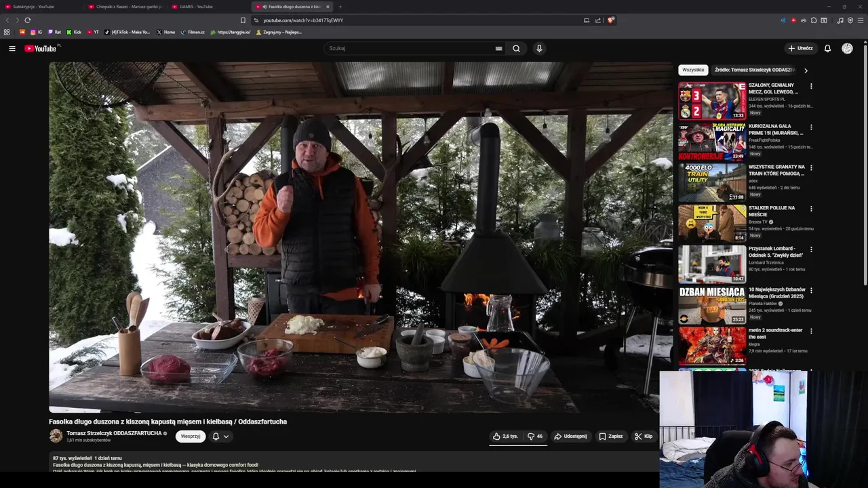Viewport: 868px width, 488px height.
Task: Click the share icon in address bar
Action: coord(598,20)
